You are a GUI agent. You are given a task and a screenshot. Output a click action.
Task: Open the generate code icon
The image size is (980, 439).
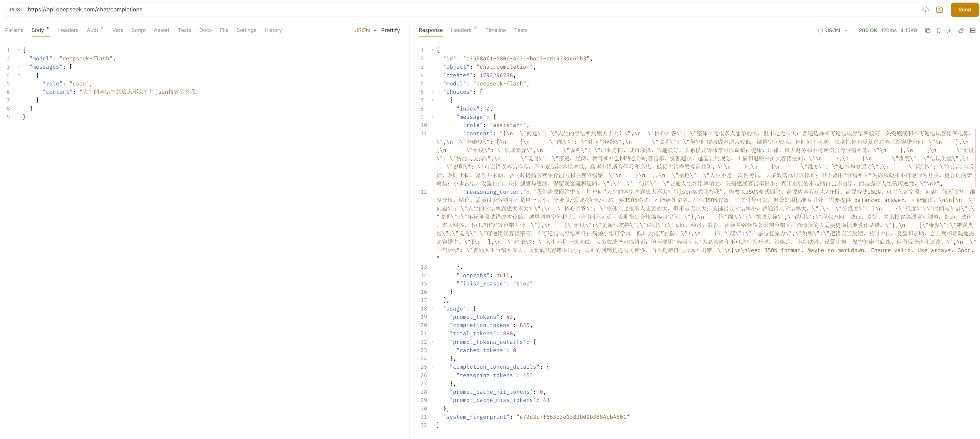tap(926, 10)
